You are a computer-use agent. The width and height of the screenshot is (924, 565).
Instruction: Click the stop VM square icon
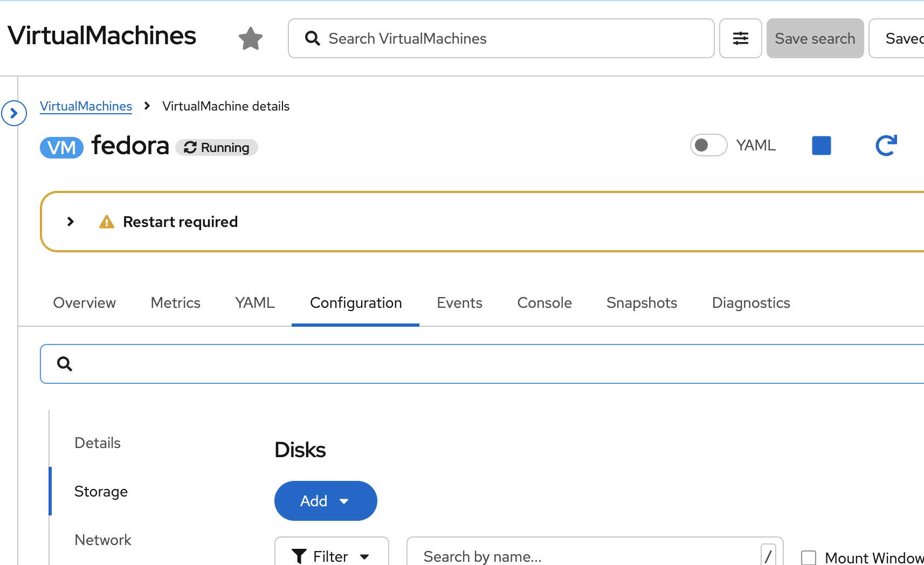point(821,146)
